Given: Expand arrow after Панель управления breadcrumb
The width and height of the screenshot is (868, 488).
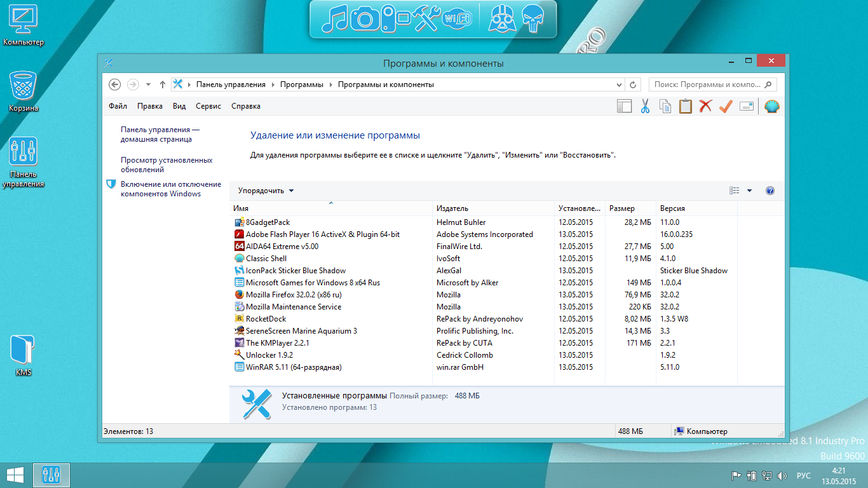Looking at the screenshot, I should pyautogui.click(x=273, y=85).
